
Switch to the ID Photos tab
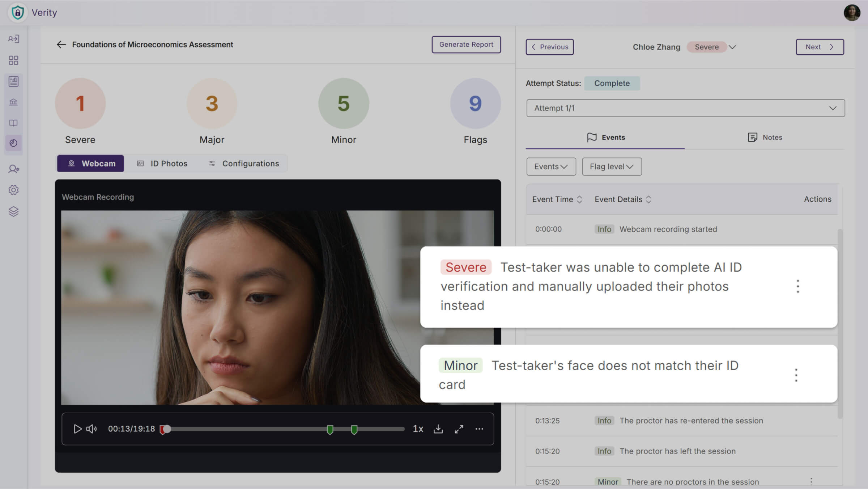tap(162, 164)
